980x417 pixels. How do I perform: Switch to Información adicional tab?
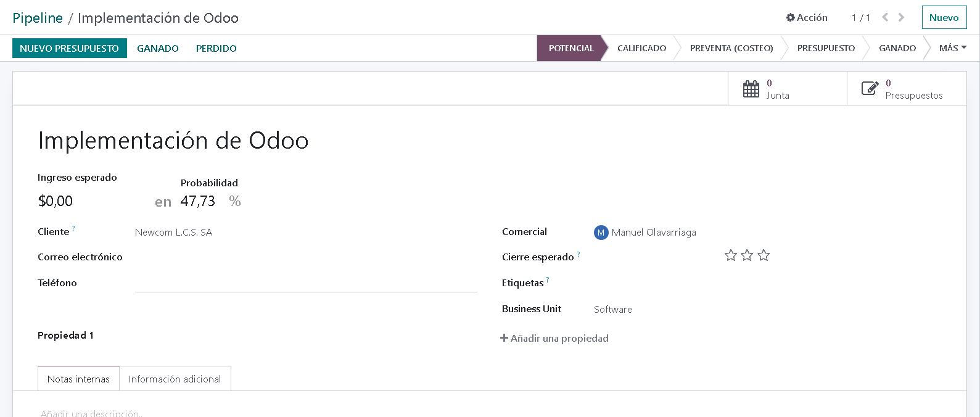[x=175, y=379]
